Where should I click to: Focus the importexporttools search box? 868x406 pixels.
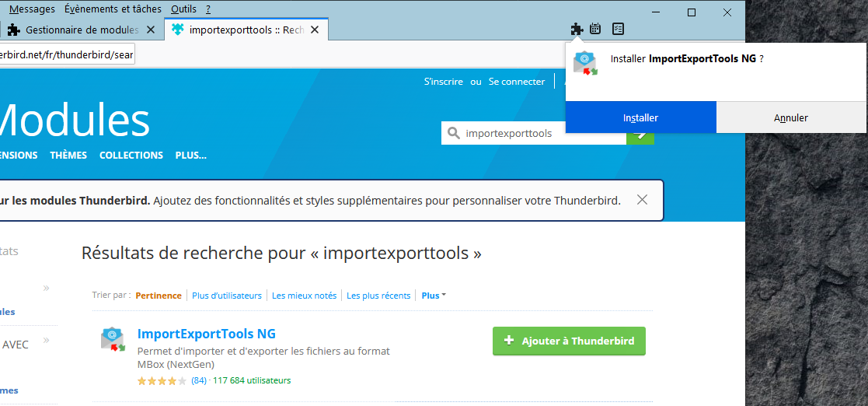(x=534, y=134)
